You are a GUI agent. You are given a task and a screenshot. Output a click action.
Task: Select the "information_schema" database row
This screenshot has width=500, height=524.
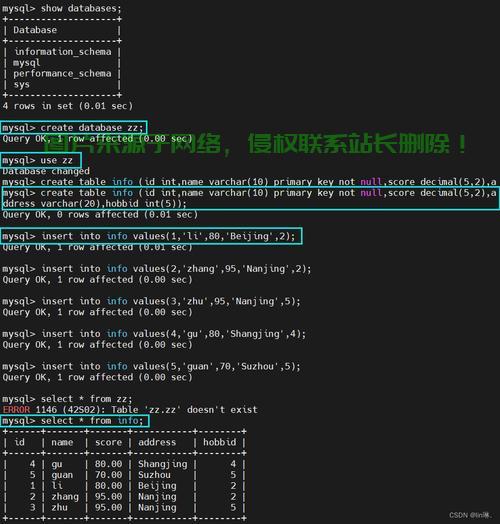pos(63,52)
